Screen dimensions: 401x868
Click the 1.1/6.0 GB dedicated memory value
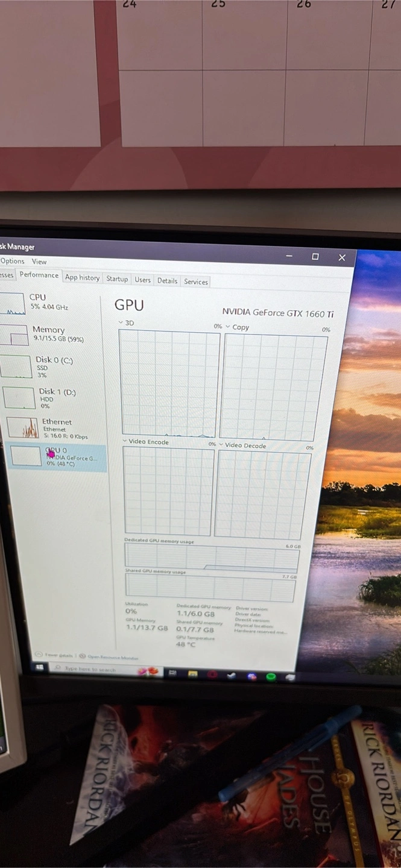pos(195,614)
